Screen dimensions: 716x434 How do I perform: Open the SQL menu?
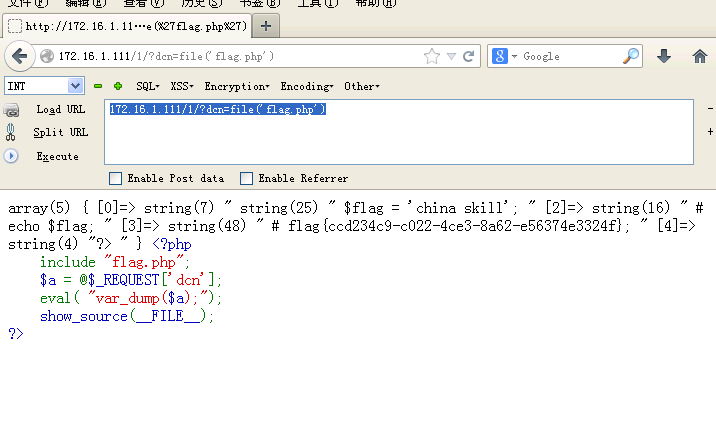(x=147, y=86)
